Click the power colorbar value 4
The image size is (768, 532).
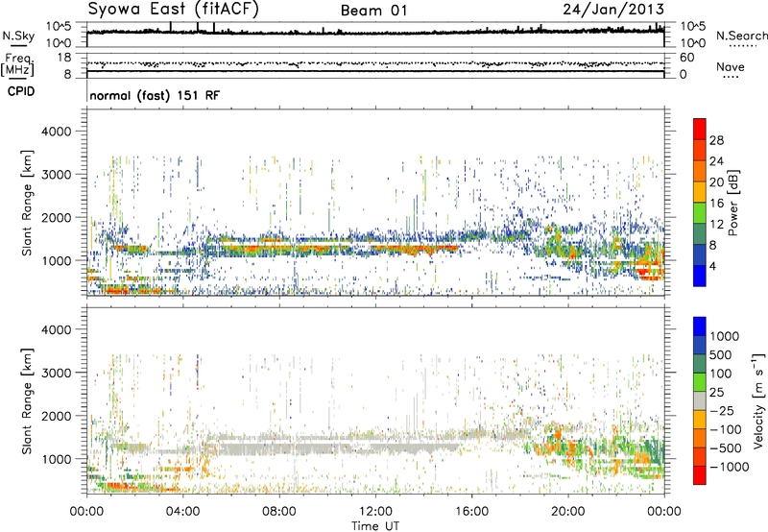pos(712,266)
